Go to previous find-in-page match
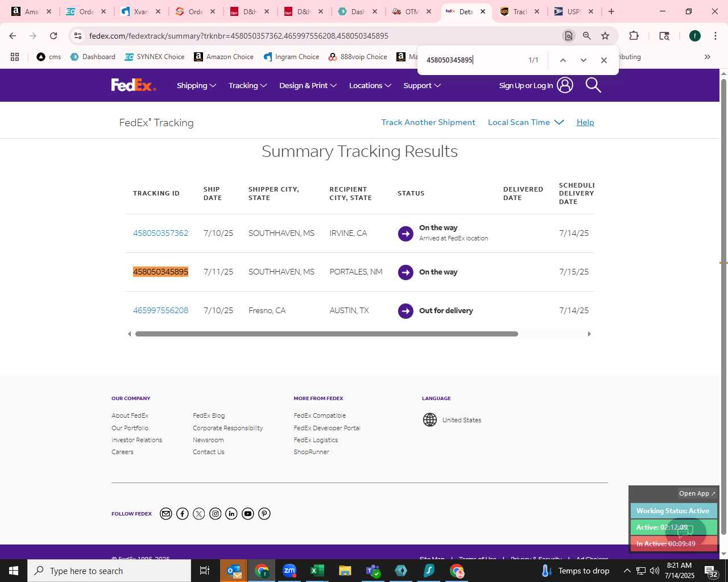 click(562, 60)
